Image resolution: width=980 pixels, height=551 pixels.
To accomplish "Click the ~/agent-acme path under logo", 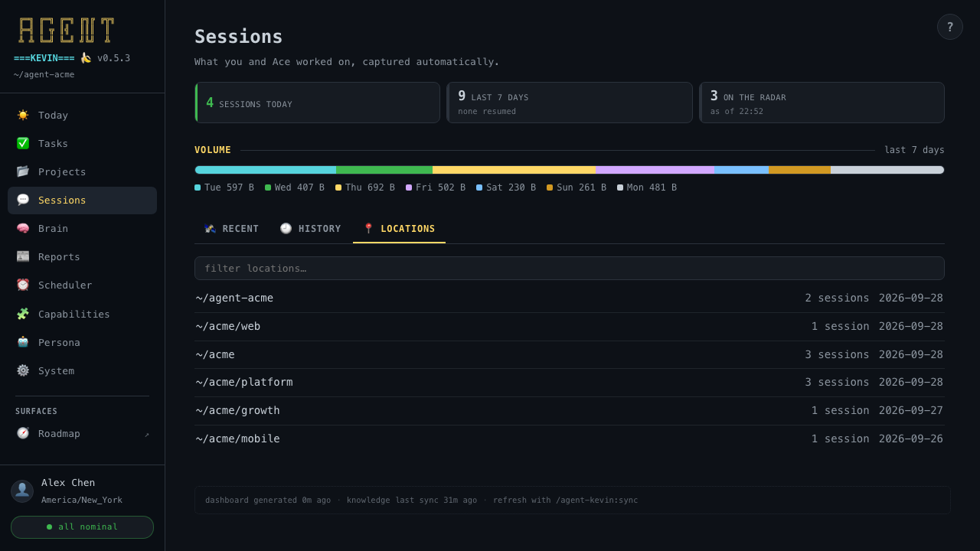I will point(44,75).
